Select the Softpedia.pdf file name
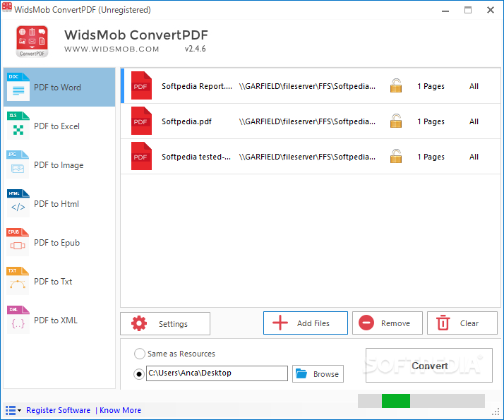 click(187, 121)
